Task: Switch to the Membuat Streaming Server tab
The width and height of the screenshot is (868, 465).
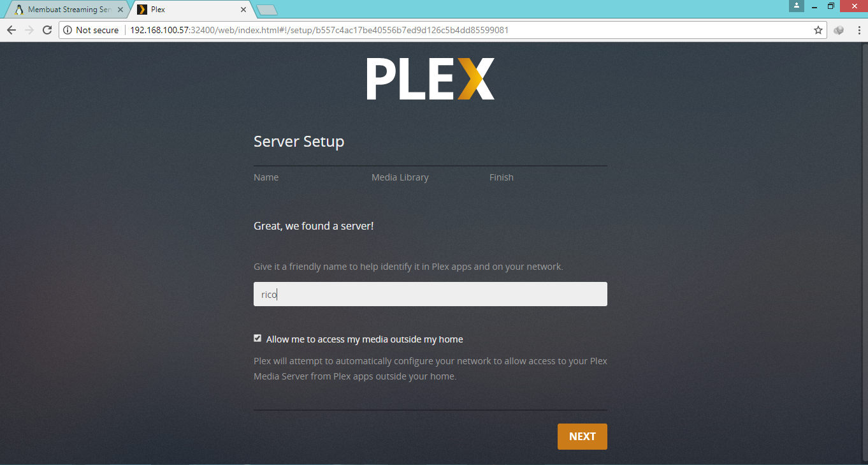Action: [66, 10]
